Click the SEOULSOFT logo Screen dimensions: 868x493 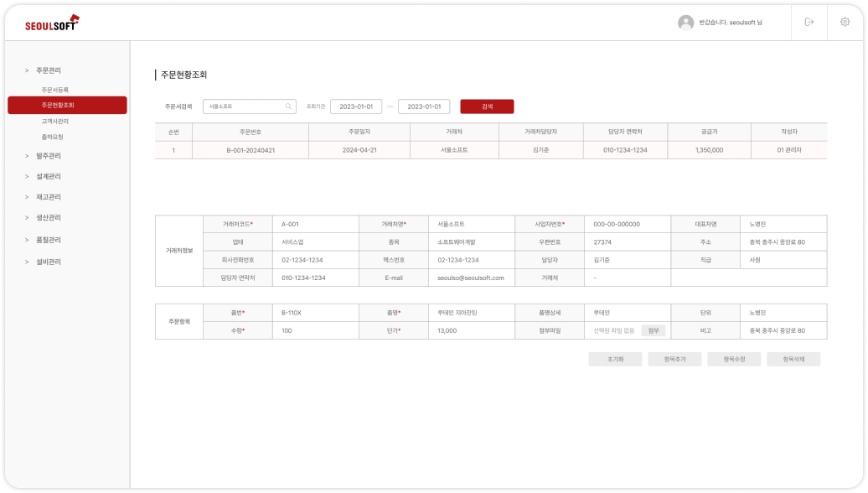pos(52,23)
